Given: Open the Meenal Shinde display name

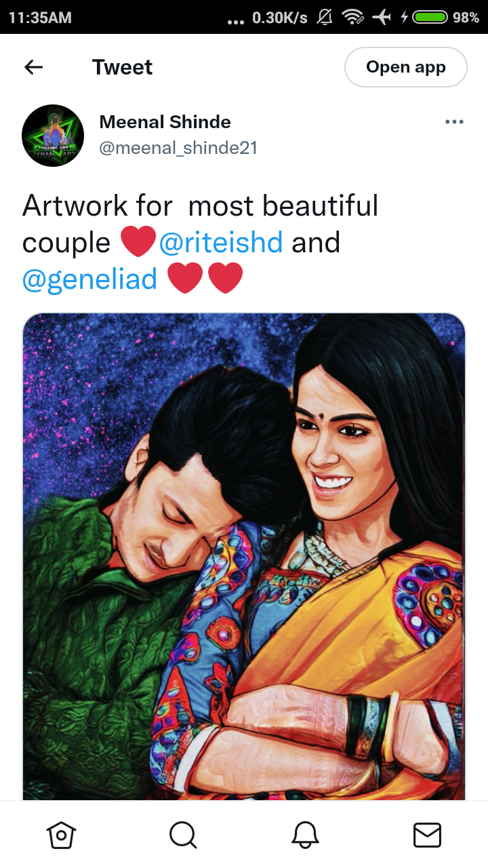Looking at the screenshot, I should click(x=165, y=122).
